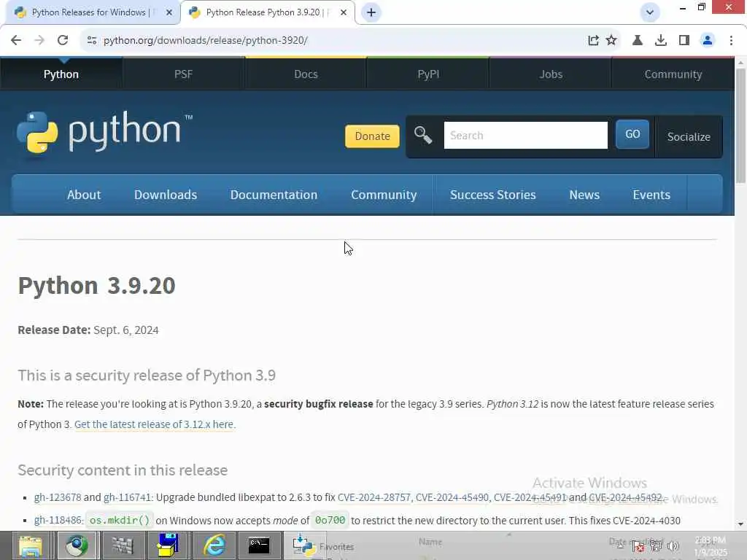Open Chrome Labs flask icon
Viewport: 747px width, 560px height.
coord(638,41)
